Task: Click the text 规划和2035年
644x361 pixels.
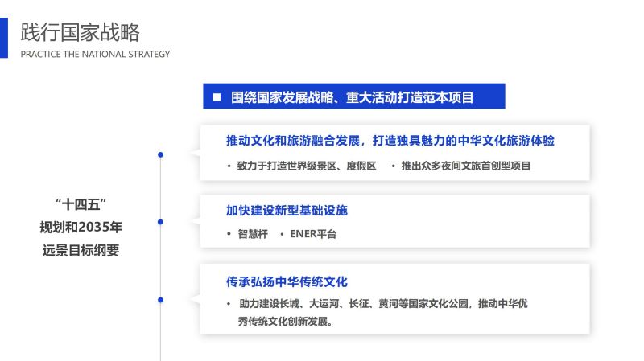Action: 81,227
